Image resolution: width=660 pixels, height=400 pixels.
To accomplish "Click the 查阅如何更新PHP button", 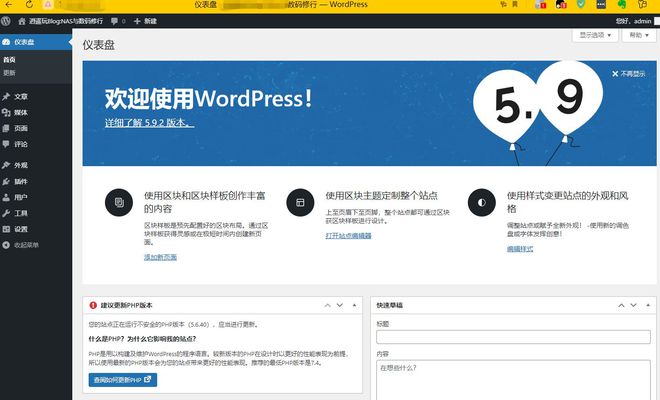I will pyautogui.click(x=123, y=380).
